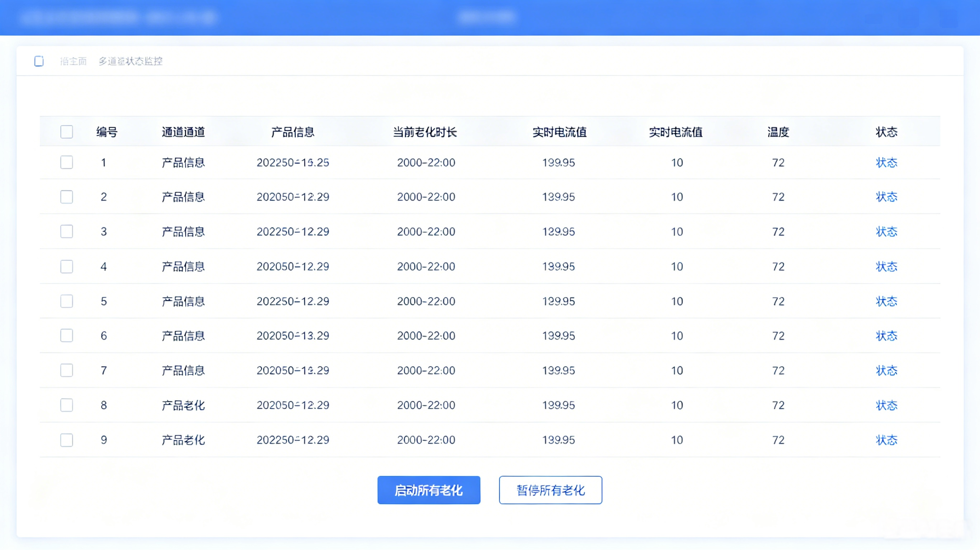Open the 状态 link in row 1

coord(886,162)
